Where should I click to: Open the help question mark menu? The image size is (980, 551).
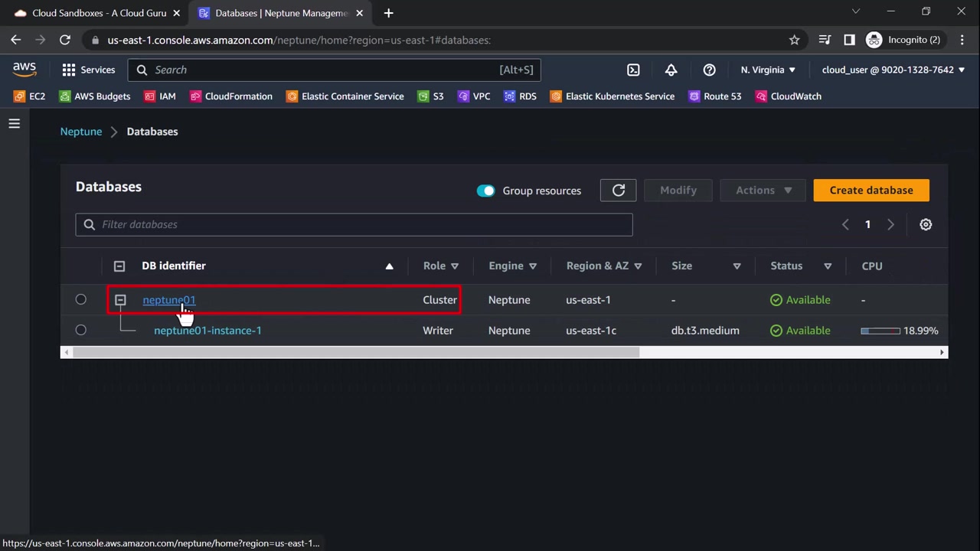click(x=709, y=70)
